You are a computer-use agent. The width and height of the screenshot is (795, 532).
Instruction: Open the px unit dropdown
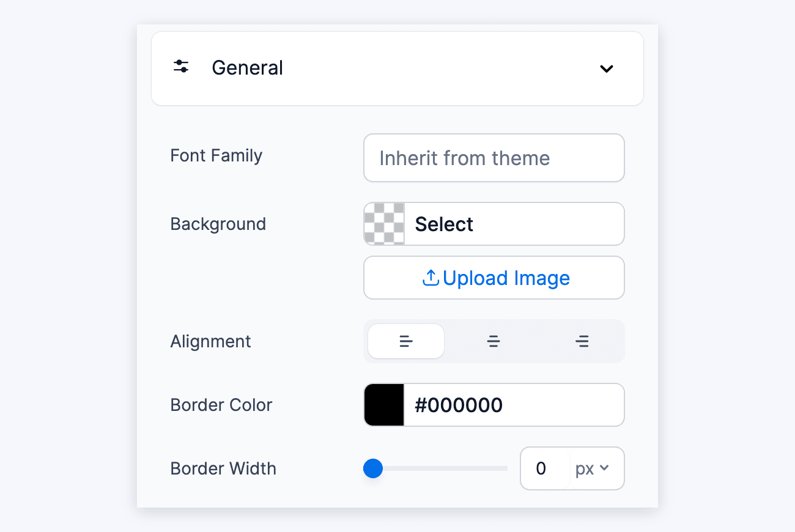click(x=592, y=468)
